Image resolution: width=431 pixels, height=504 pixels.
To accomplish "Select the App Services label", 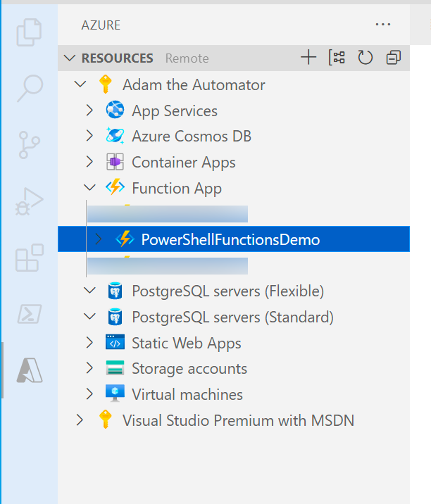I will 175,111.
